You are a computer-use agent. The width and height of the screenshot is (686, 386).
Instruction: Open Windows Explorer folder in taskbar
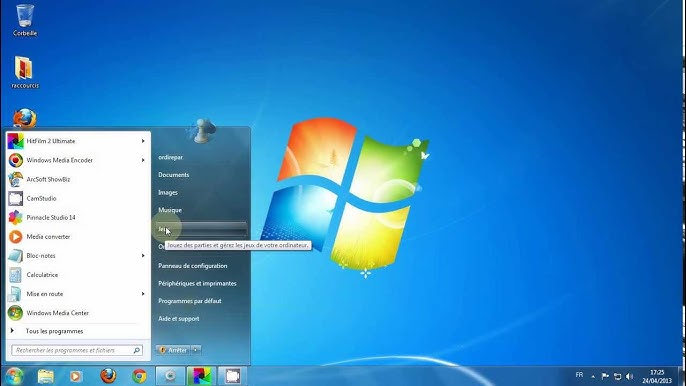(46, 376)
